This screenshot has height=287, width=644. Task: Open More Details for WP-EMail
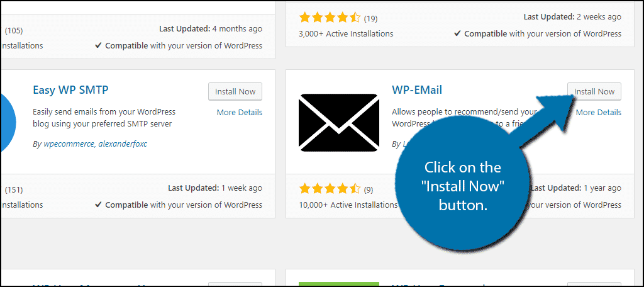pos(599,112)
